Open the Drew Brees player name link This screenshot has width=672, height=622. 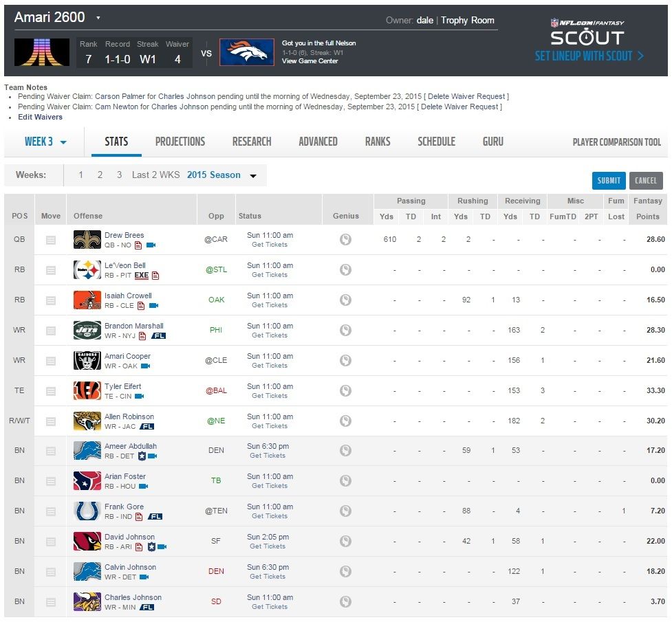coord(124,235)
